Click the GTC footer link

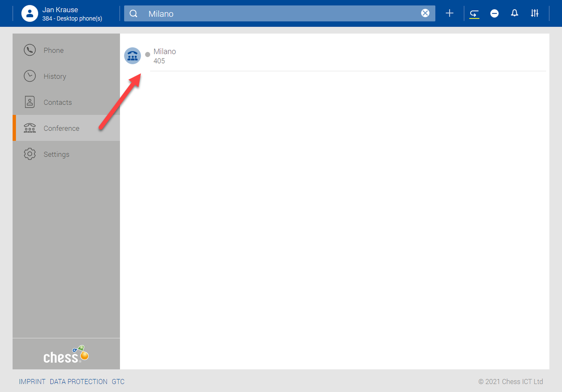pyautogui.click(x=118, y=382)
